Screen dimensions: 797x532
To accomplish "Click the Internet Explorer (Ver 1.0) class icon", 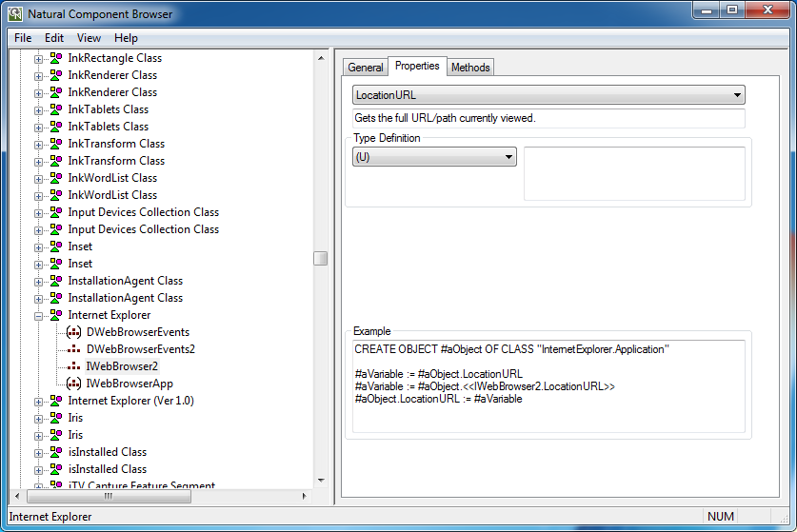I will point(56,401).
